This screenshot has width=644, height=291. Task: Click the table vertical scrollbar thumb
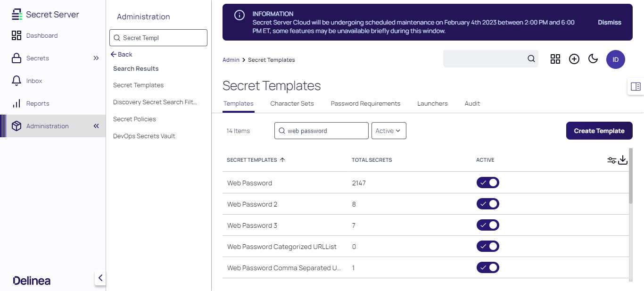coord(631,176)
